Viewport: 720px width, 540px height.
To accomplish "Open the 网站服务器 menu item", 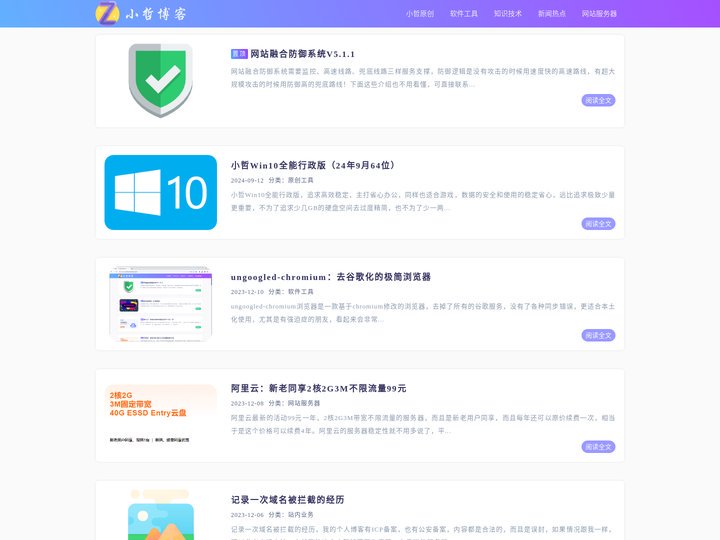I will click(x=599, y=14).
